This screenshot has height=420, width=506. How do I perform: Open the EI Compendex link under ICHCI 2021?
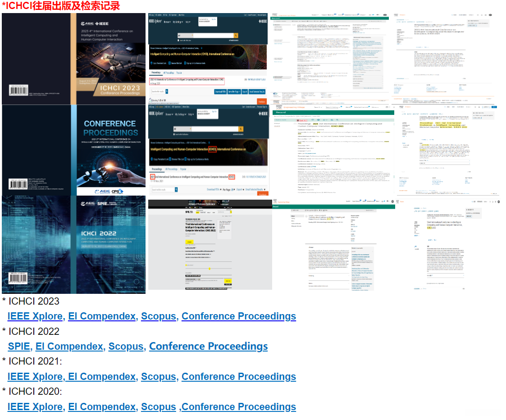(x=102, y=376)
